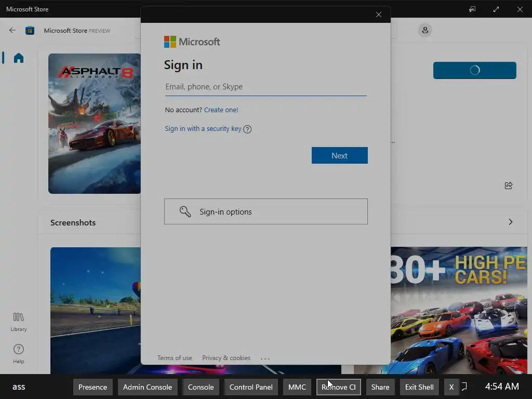Open the Home tab in the sidebar

pos(19,58)
